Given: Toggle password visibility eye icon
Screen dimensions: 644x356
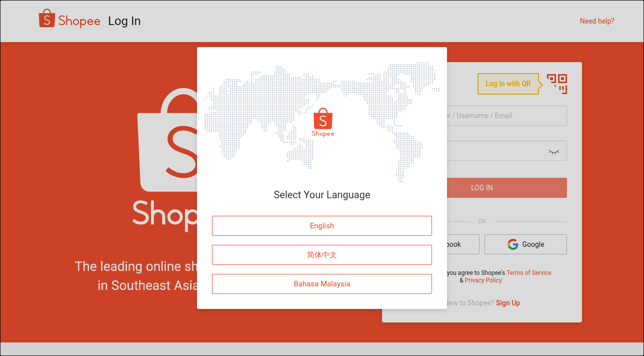Looking at the screenshot, I should point(553,151).
